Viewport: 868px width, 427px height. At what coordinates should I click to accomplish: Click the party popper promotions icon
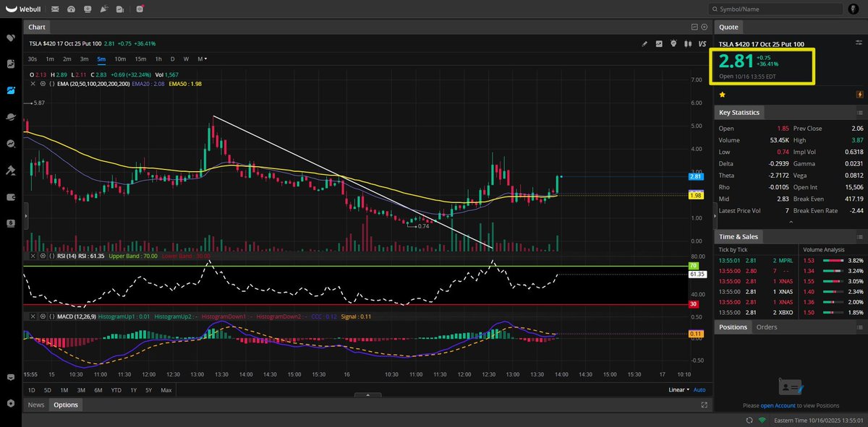click(105, 9)
